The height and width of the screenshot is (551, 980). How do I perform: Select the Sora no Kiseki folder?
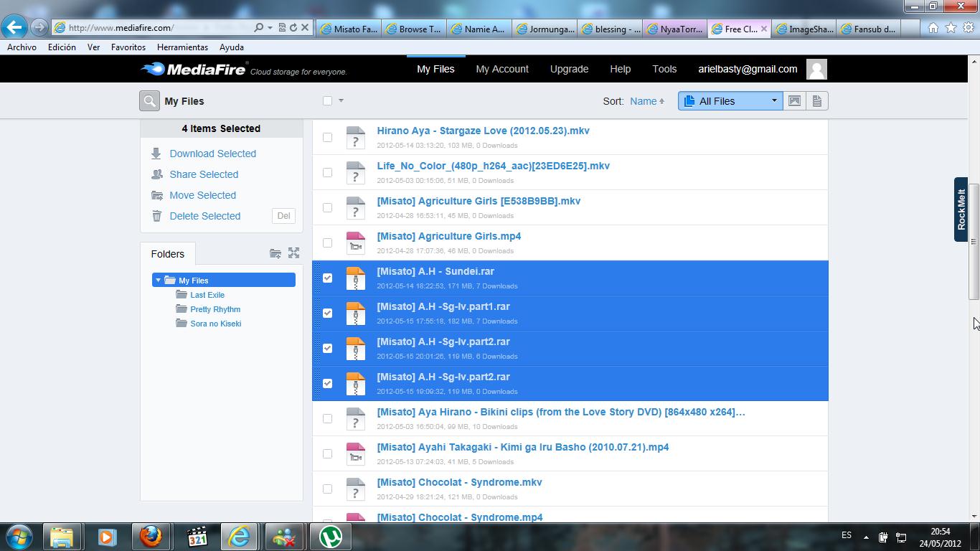pyautogui.click(x=215, y=324)
